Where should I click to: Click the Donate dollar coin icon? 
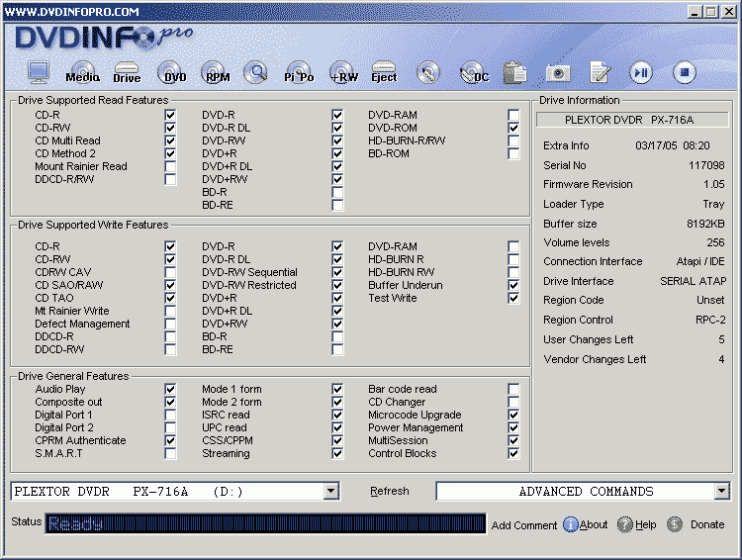pos(675,524)
